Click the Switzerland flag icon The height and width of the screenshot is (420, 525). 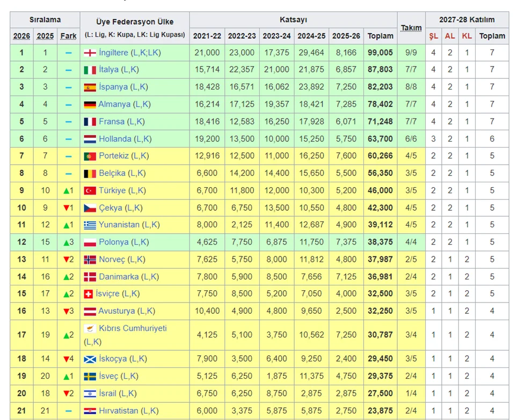(90, 294)
